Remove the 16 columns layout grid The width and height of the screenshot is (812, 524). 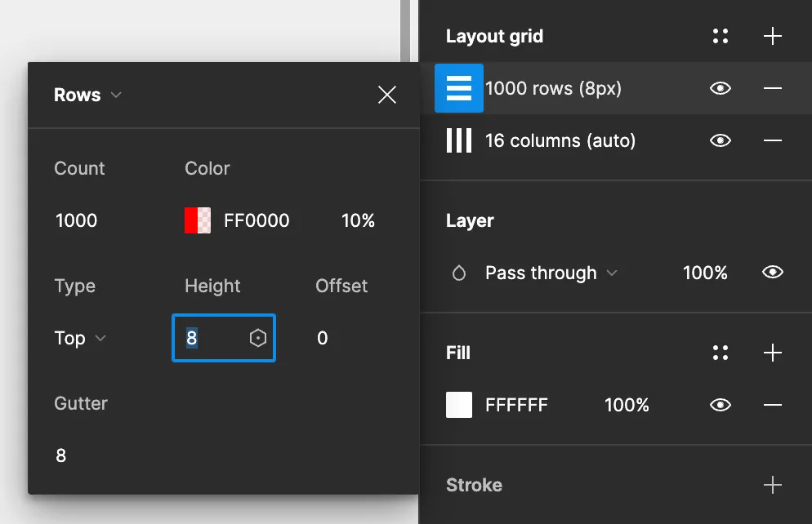pos(772,140)
